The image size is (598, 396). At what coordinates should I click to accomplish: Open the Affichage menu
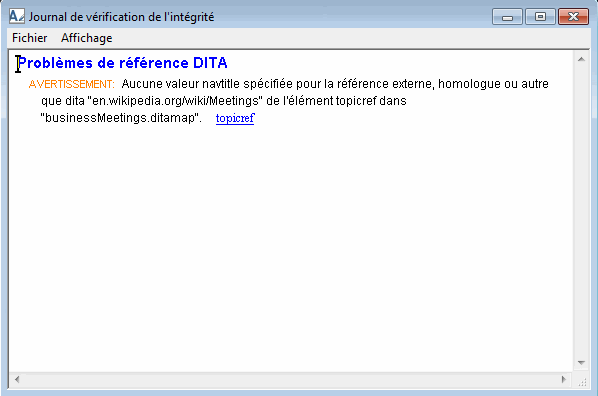coord(87,38)
